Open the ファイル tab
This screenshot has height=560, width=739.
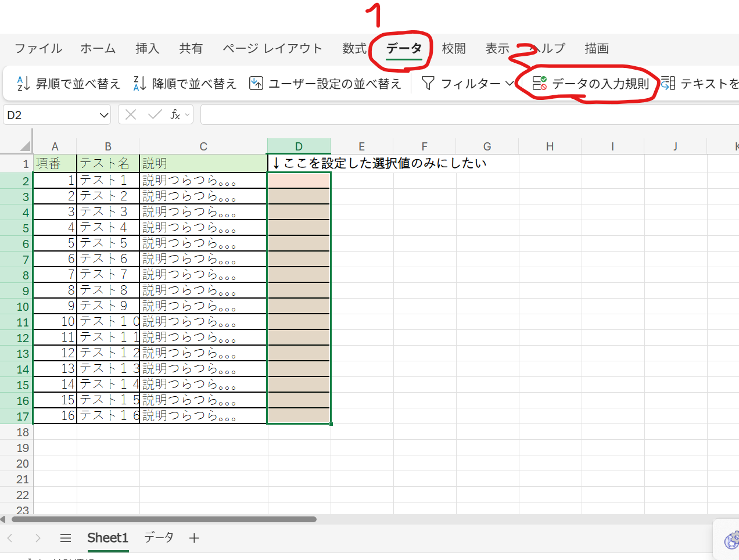38,49
